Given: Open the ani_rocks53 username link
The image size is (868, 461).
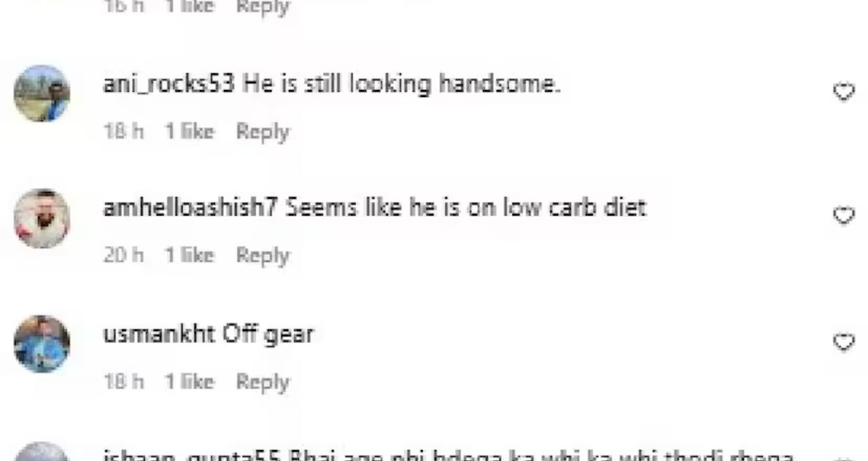Looking at the screenshot, I should [169, 85].
